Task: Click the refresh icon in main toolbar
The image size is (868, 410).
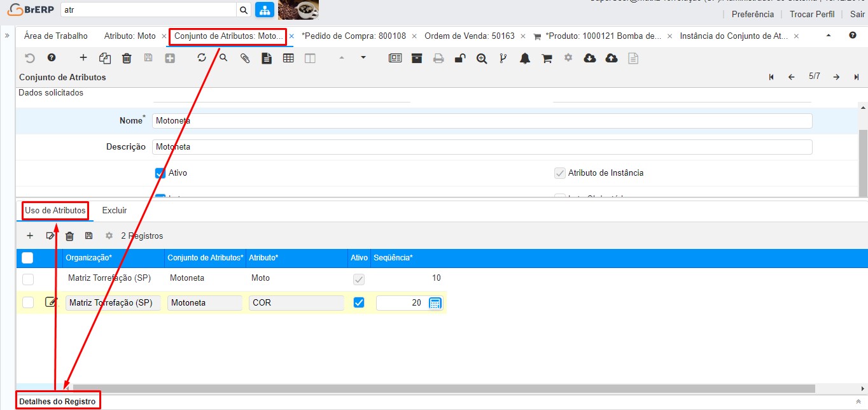Action: pyautogui.click(x=202, y=58)
